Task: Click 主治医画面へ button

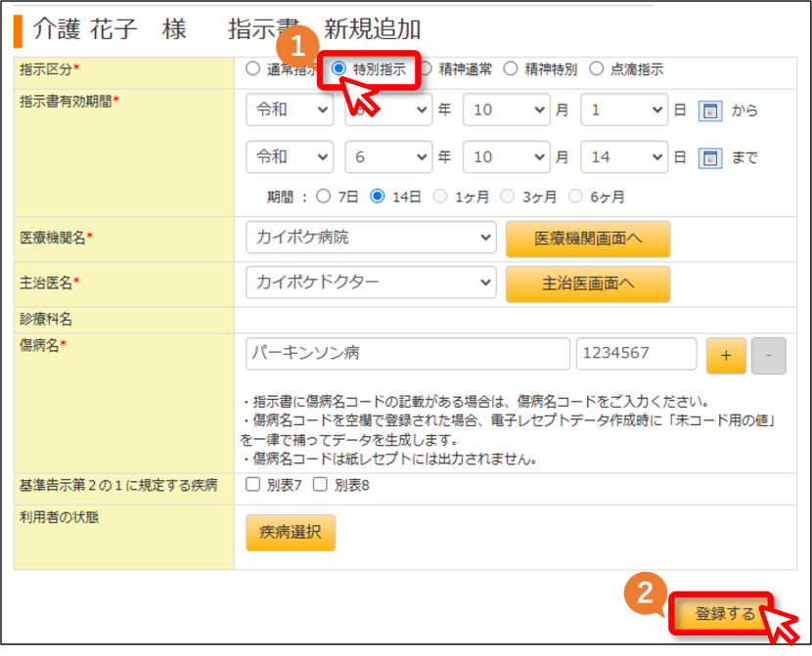Action: (588, 284)
